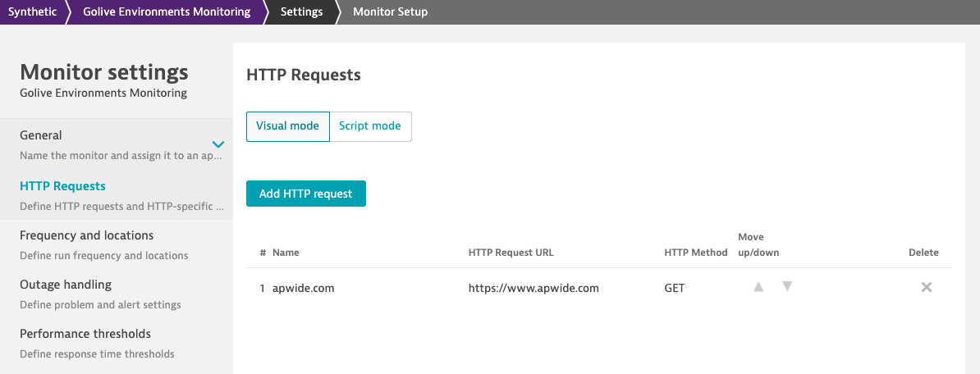Open Performance thresholds settings
The image size is (980, 374).
[85, 334]
